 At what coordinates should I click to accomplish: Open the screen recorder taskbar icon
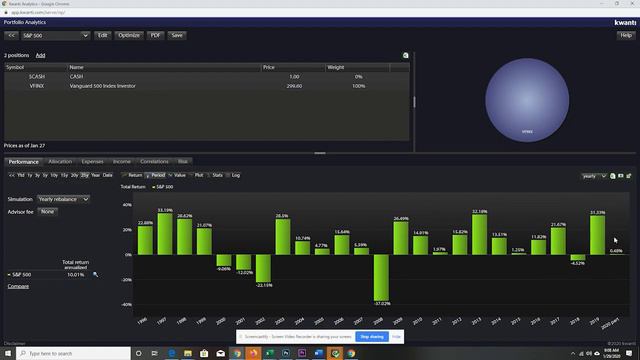tap(335, 353)
